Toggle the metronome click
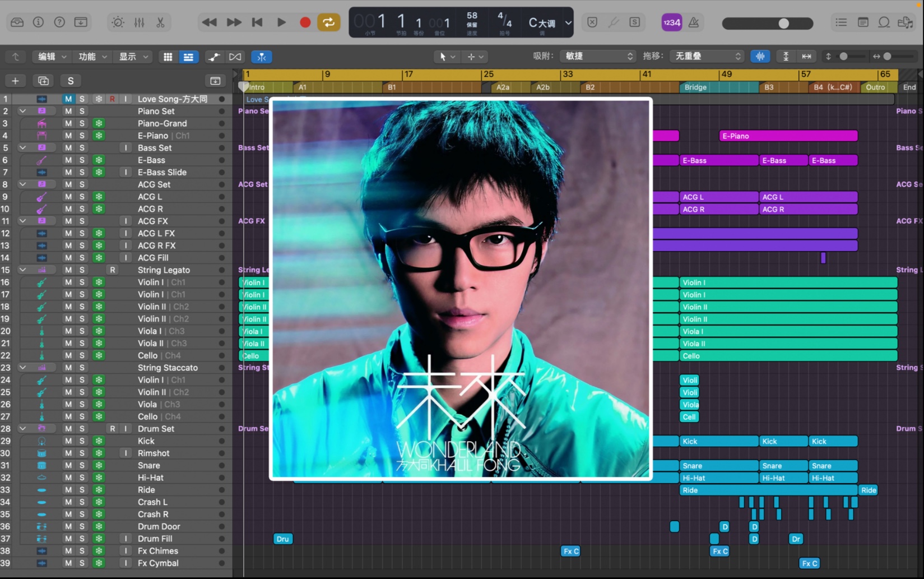The image size is (924, 579). [x=694, y=22]
